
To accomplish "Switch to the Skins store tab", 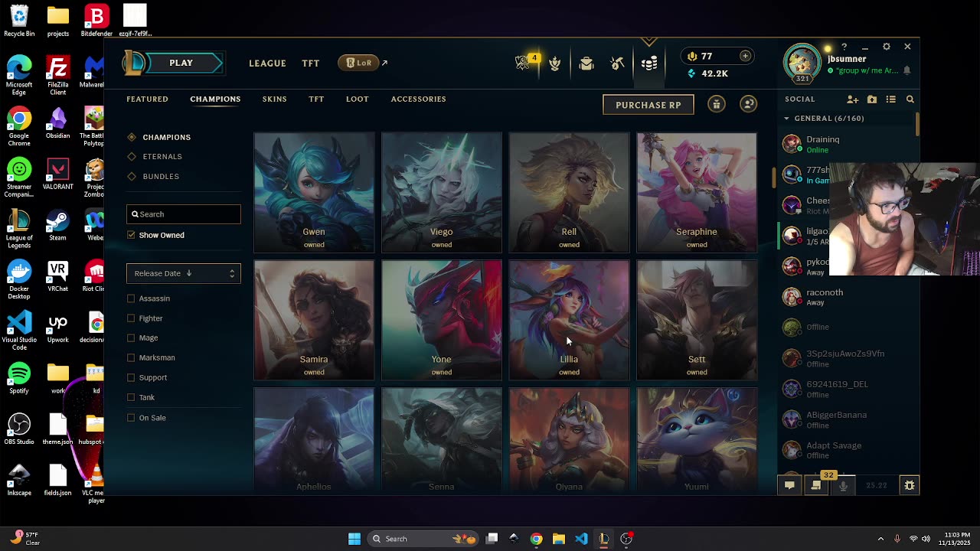I will tap(274, 99).
